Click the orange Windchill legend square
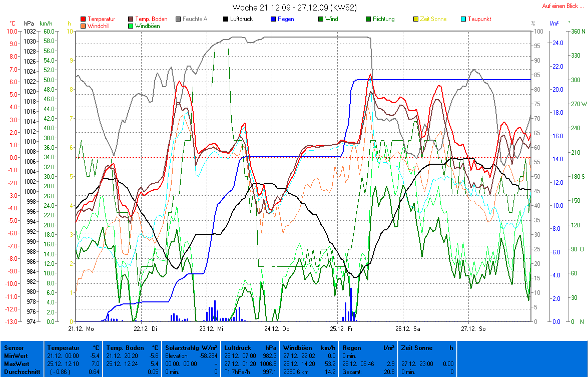 [x=83, y=26]
